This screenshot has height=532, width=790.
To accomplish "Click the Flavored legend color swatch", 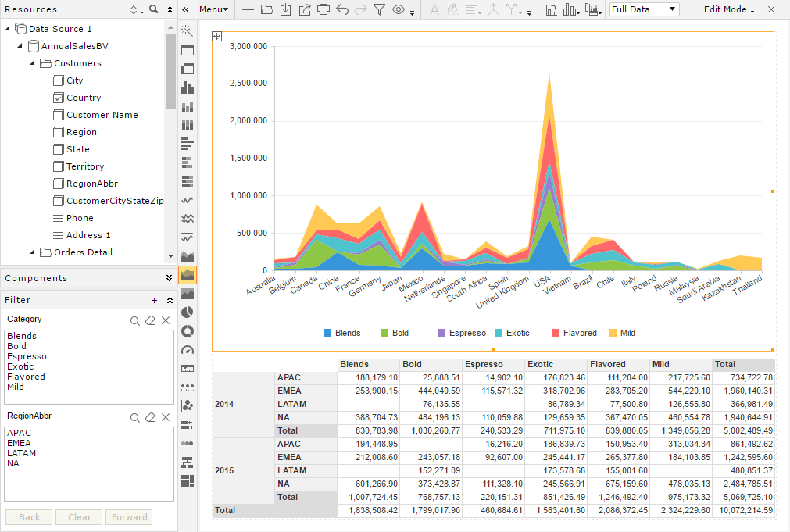I will click(x=556, y=333).
